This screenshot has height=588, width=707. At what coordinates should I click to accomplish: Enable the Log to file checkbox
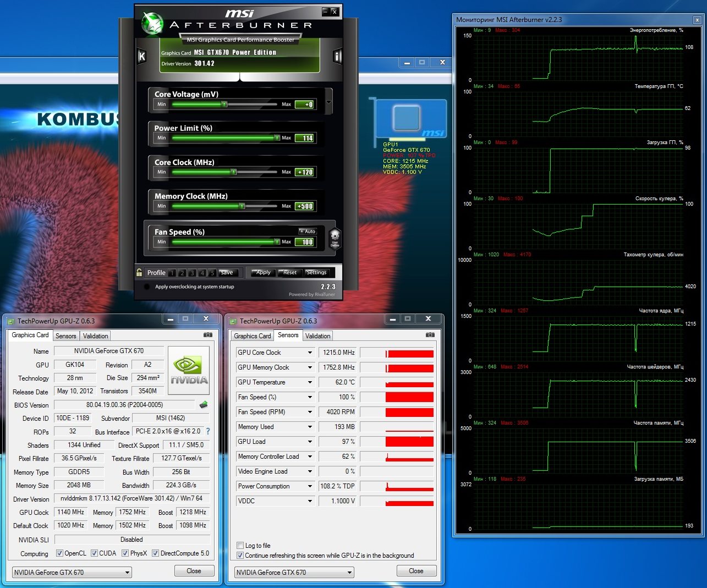[240, 546]
